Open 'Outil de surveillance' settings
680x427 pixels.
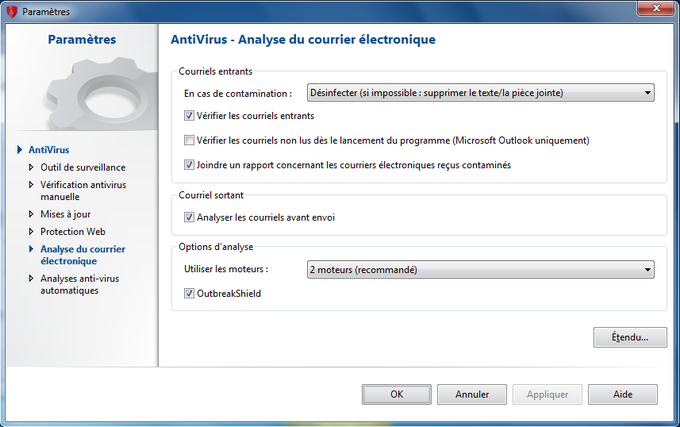83,167
